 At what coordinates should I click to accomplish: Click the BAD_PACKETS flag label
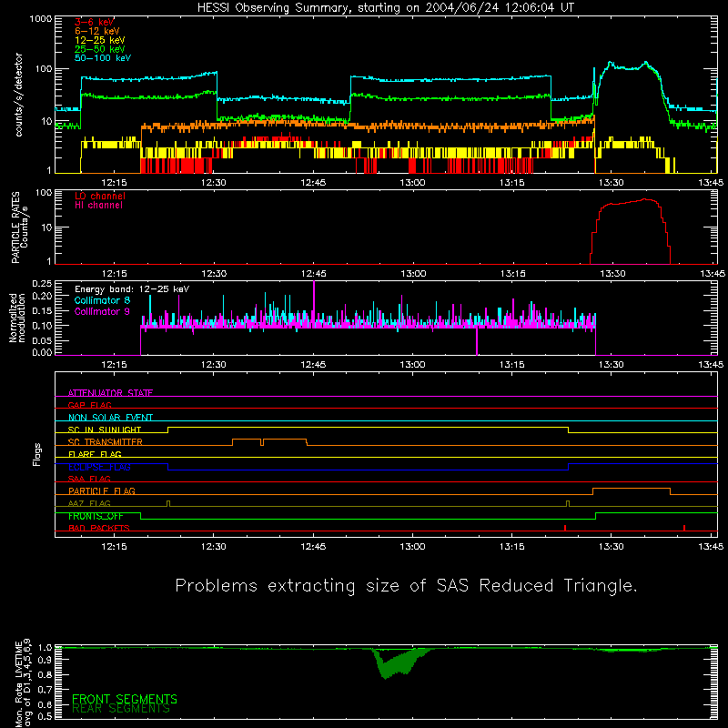[99, 528]
